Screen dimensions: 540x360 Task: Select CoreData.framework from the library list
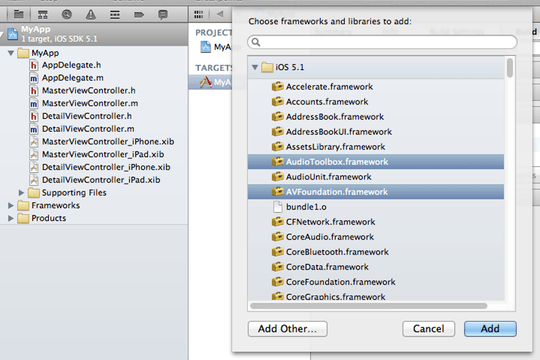(376, 267)
